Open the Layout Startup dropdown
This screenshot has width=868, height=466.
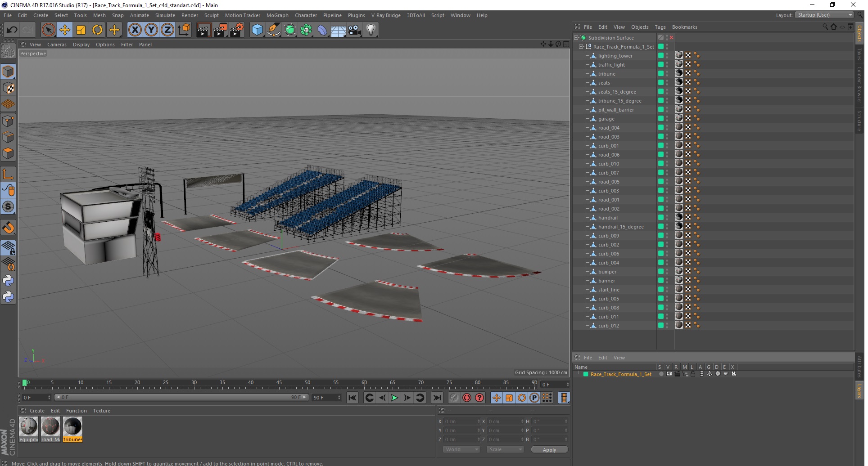pyautogui.click(x=824, y=15)
